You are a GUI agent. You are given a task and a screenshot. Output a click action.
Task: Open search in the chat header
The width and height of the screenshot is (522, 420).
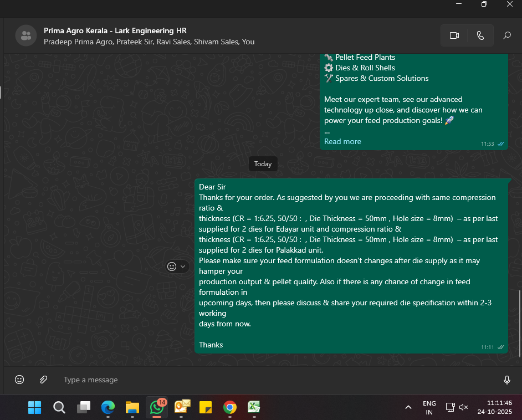point(506,35)
